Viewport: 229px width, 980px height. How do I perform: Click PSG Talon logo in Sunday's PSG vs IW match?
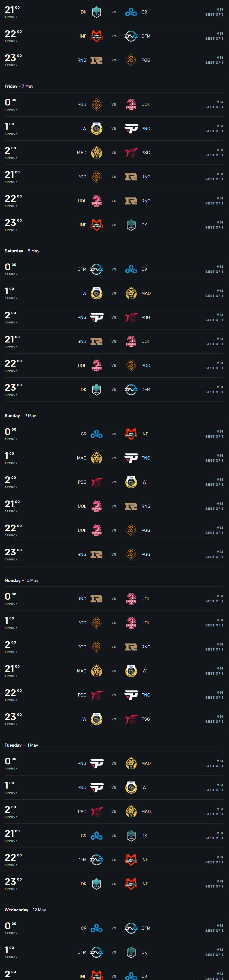(96, 482)
